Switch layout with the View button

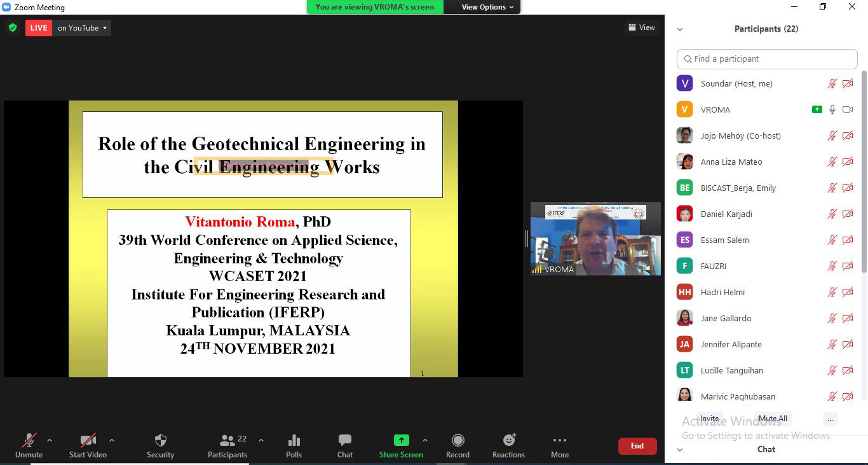[x=642, y=27]
